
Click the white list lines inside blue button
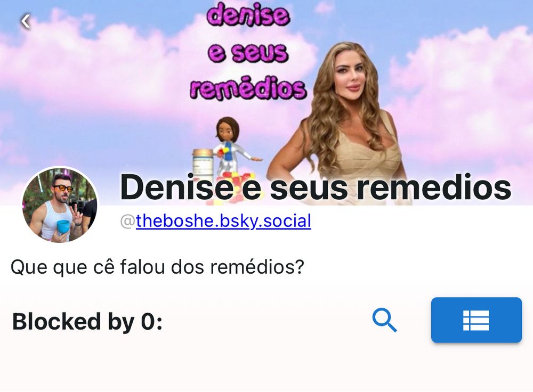pos(476,320)
